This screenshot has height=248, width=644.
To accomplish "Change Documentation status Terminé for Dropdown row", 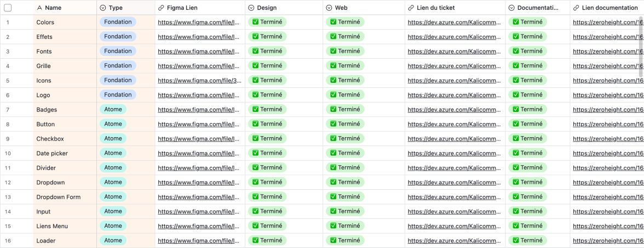I will point(527,182).
